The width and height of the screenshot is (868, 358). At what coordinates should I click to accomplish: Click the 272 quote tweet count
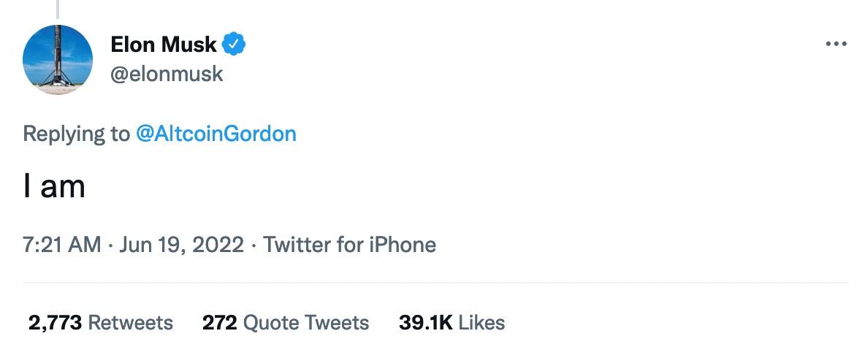coord(219,322)
